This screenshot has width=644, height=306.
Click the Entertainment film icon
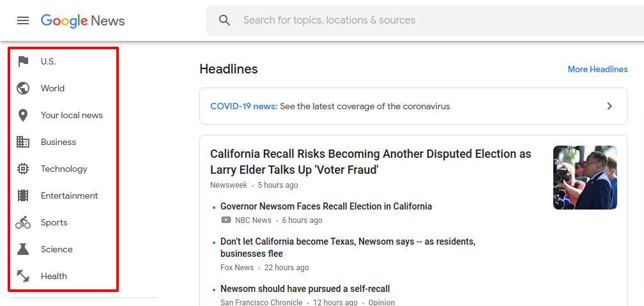point(23,195)
